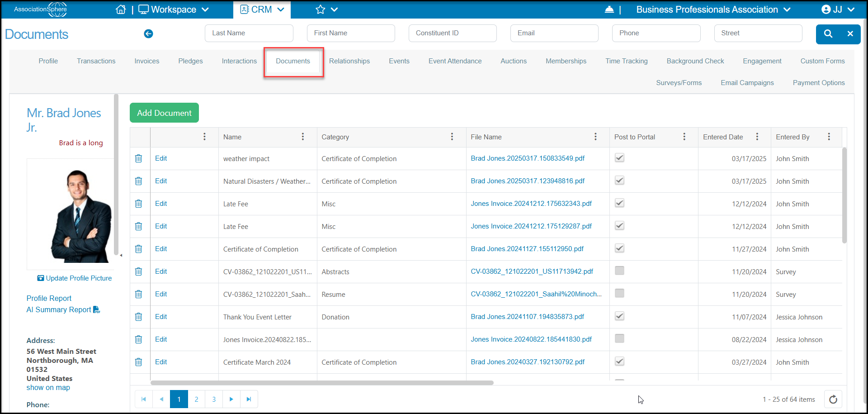This screenshot has height=414, width=868.
Task: Open the Email Campaigns tab
Action: point(747,83)
